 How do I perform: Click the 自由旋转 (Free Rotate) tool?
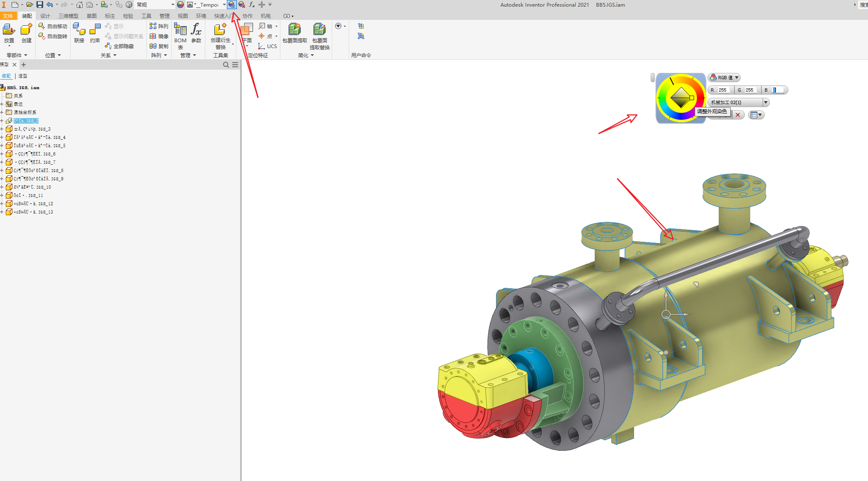53,36
